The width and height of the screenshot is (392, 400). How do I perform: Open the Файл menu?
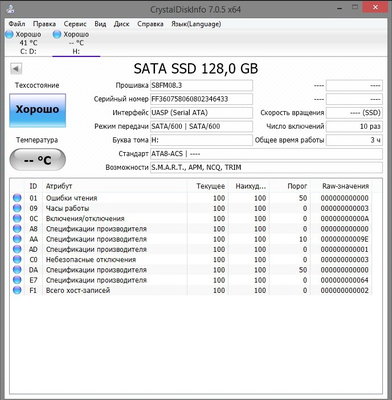point(17,24)
